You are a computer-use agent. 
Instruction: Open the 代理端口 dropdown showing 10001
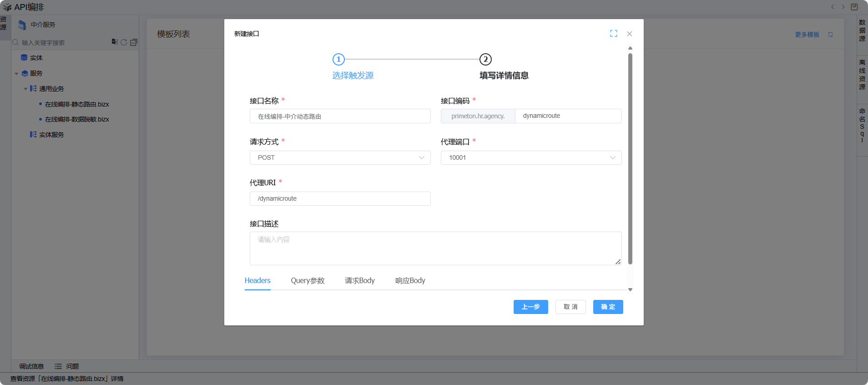531,157
